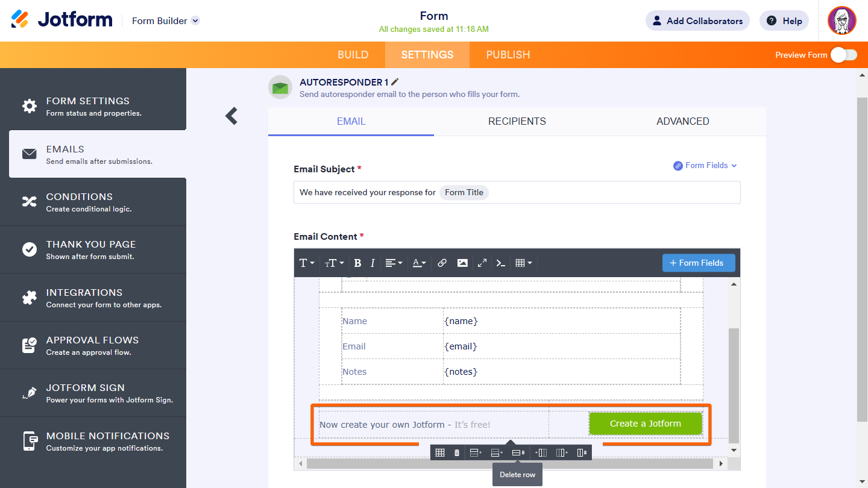Switch to the BUILD tab
Viewport: 868px width, 488px height.
353,55
